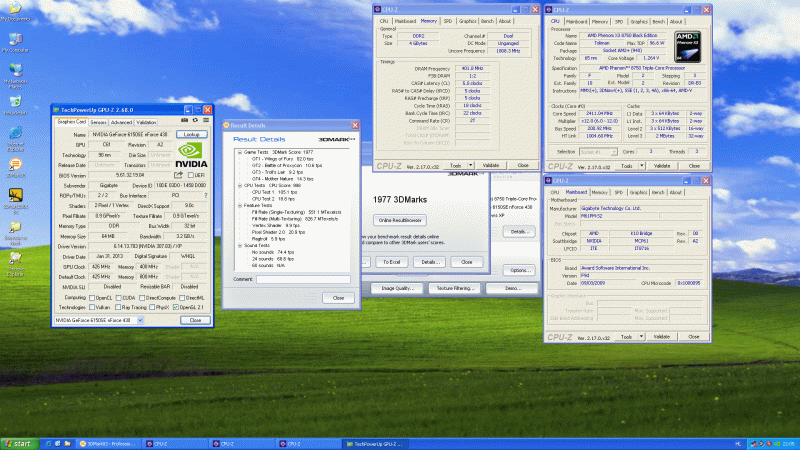The image size is (800, 450).
Task: Open My Computer desktop icon
Action: 15,43
